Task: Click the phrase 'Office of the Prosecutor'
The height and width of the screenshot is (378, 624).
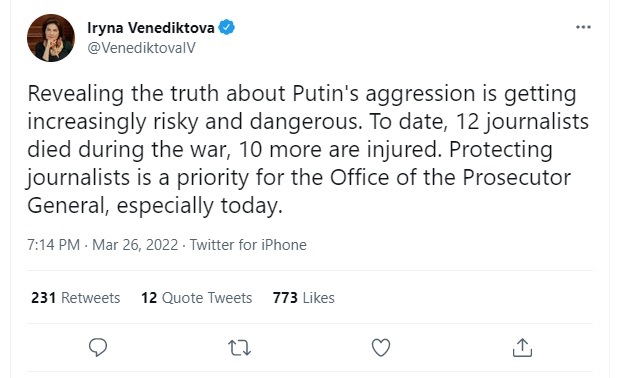Action: click(450, 177)
